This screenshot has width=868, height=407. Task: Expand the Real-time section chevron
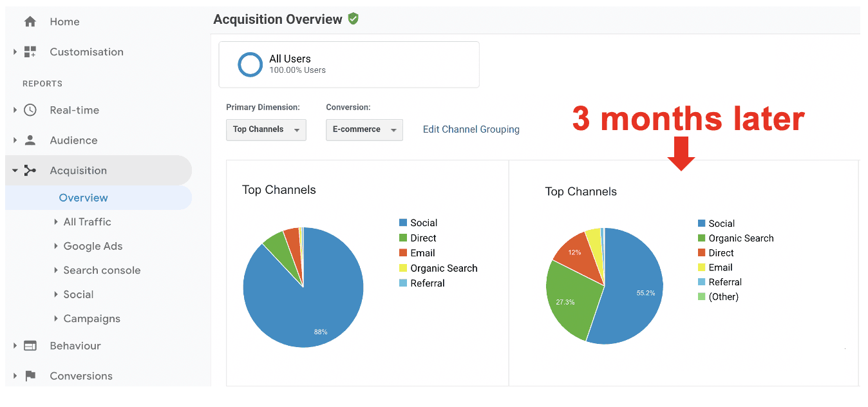[14, 109]
